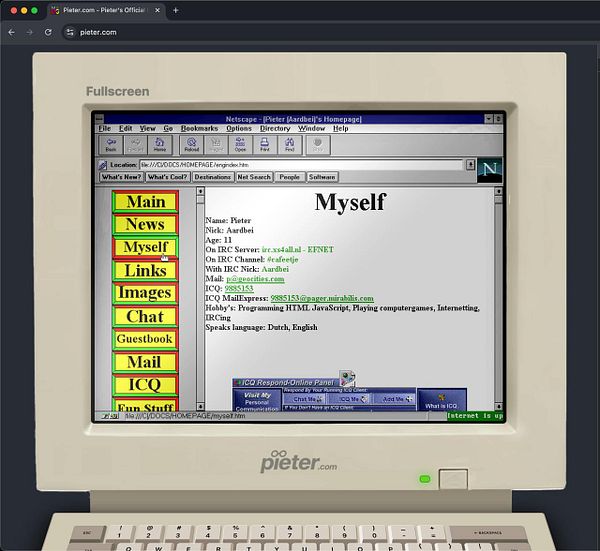600x551 pixels.
Task: Click the ICQ flower image above panel
Action: (347, 378)
